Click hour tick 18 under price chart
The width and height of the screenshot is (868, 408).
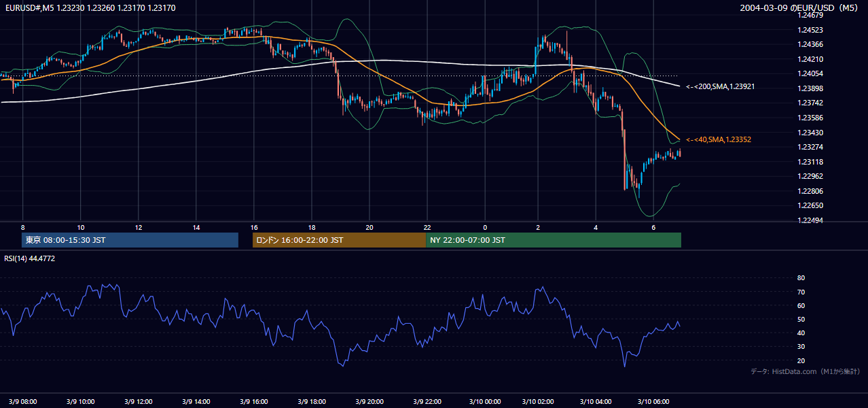[x=312, y=226]
